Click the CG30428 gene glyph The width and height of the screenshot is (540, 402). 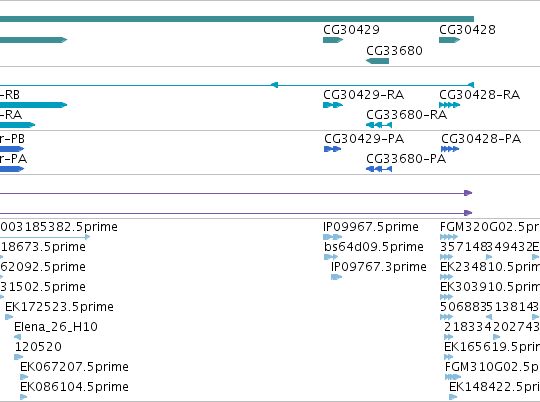pos(449,40)
